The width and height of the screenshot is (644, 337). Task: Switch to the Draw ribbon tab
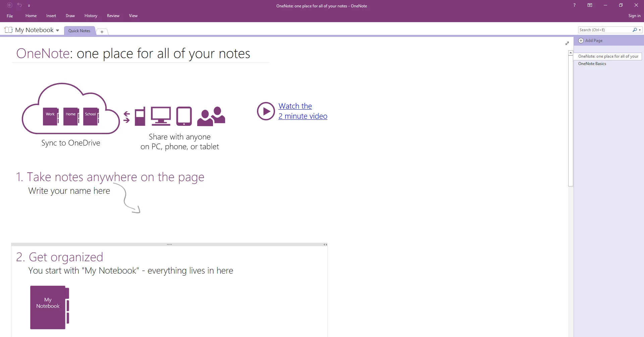coord(70,16)
